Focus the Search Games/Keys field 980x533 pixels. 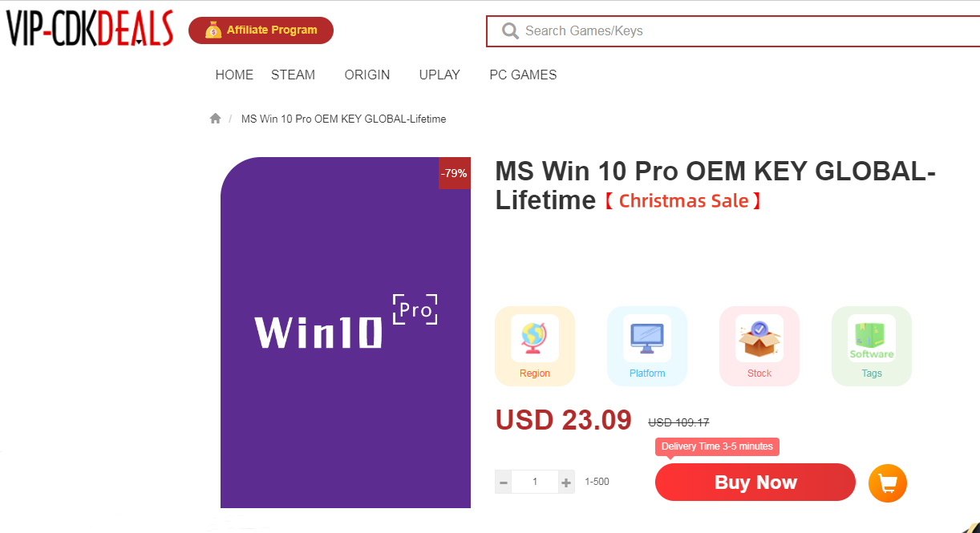[x=733, y=31]
